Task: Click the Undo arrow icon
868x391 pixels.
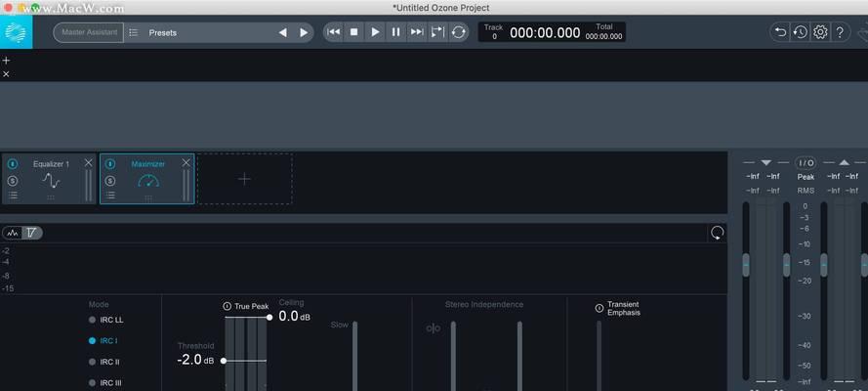Action: [780, 32]
